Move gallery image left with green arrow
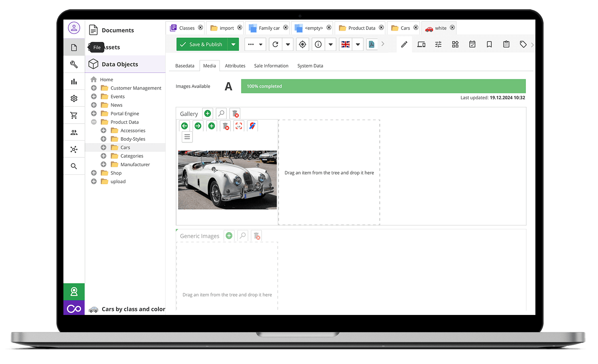 [185, 126]
